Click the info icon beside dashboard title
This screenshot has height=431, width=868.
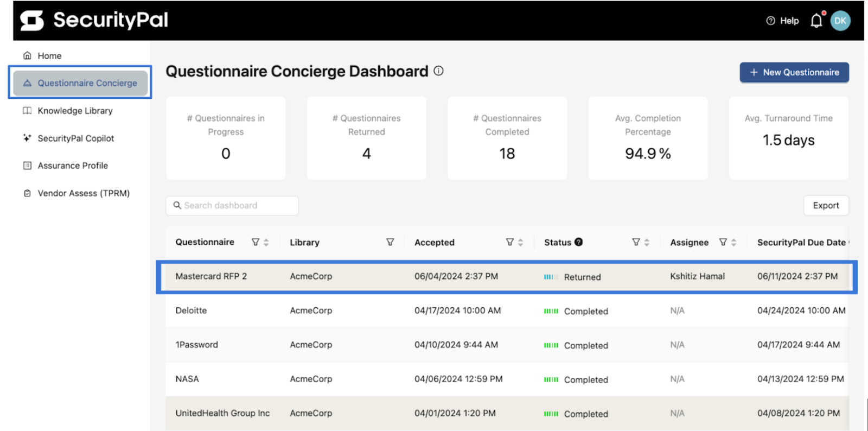439,71
